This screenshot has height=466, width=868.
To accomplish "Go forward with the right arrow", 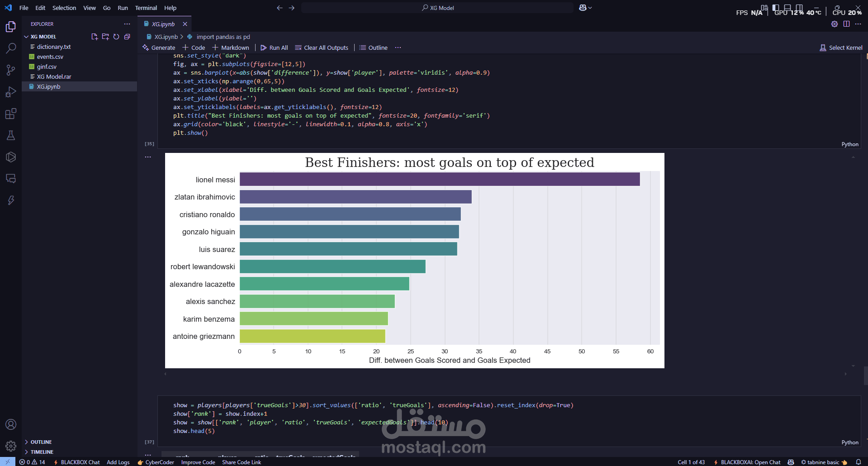I will point(292,8).
